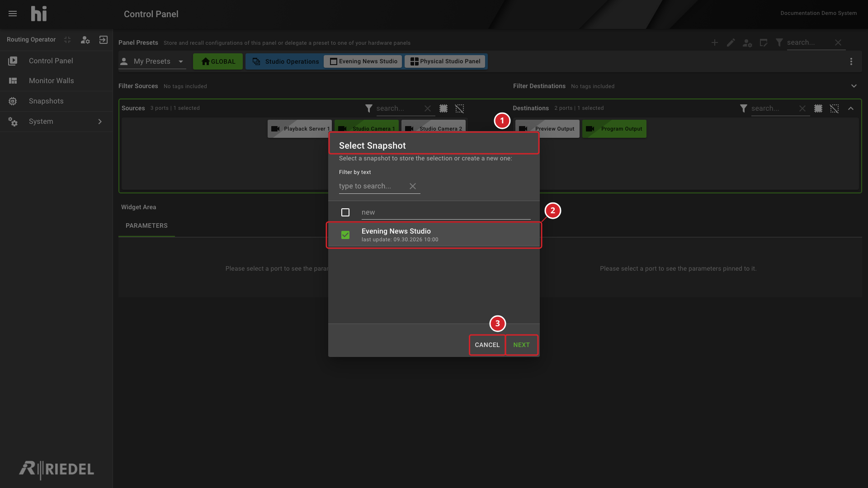Screen dimensions: 868x488
Task: Click the filter funnel icon in Panel Presets
Action: tap(779, 42)
